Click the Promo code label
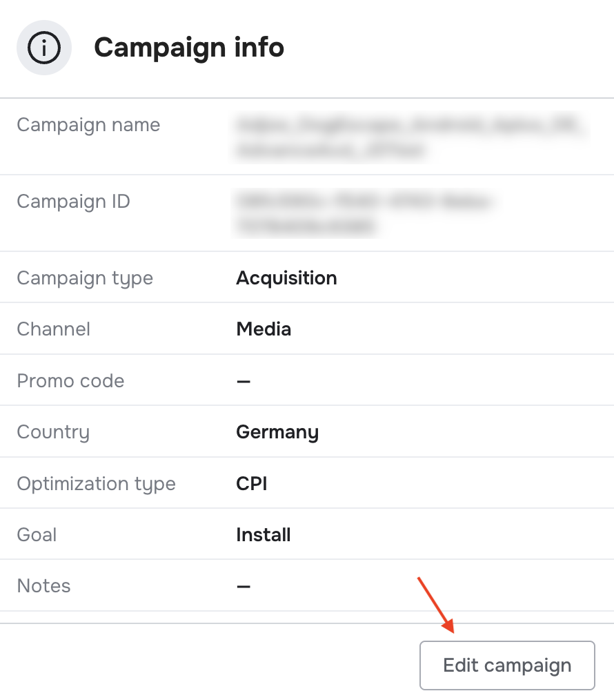614x700 pixels. 70,381
